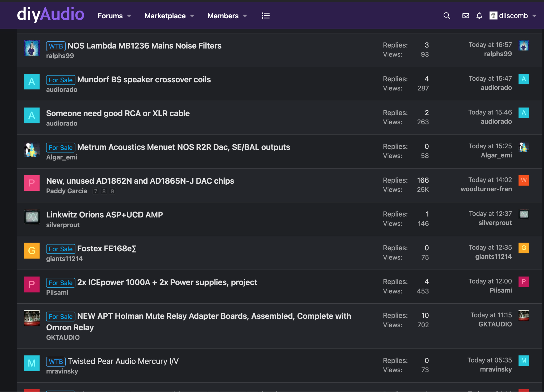The height and width of the screenshot is (392, 544).
Task: Click Piisami's P avatar on left
Action: point(32,284)
